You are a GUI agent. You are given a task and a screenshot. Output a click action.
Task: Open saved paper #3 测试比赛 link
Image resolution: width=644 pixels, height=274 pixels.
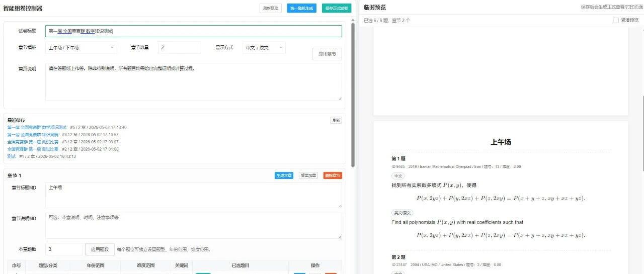(33, 142)
